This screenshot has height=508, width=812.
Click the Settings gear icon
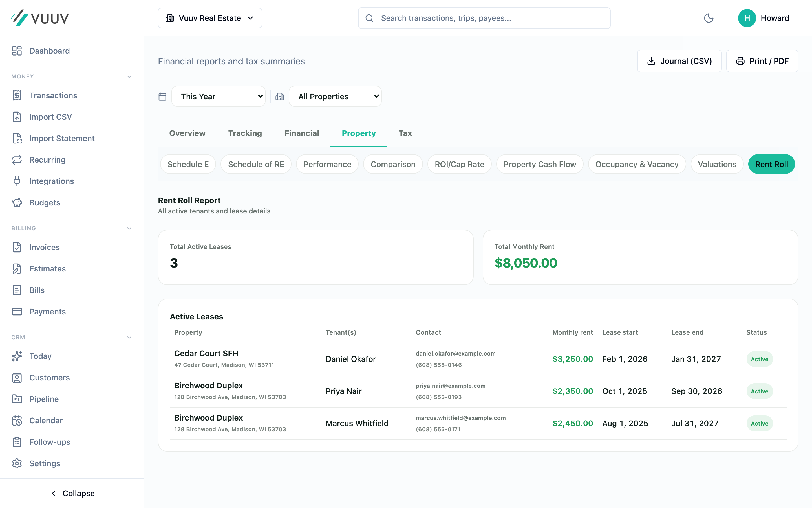tap(17, 463)
